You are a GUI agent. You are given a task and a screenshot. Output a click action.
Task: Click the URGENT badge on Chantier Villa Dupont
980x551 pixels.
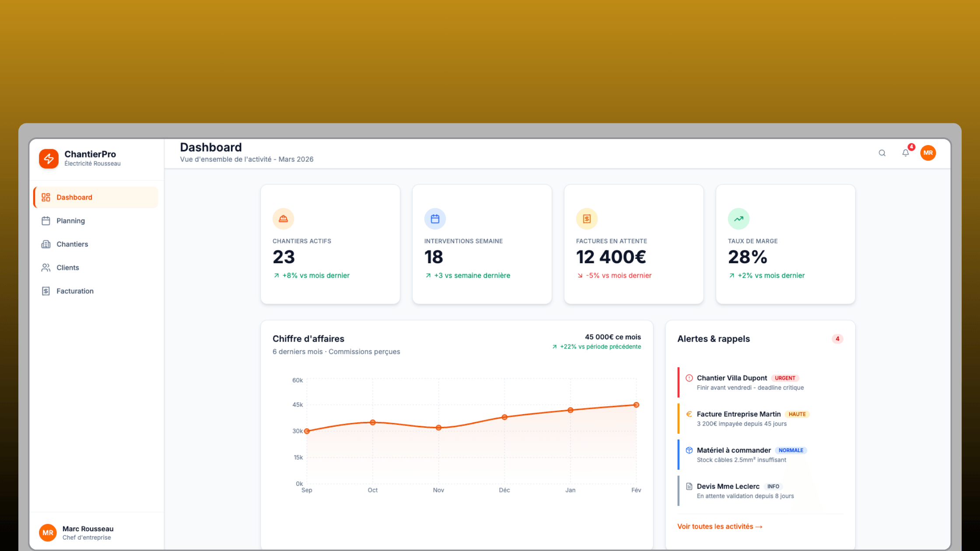point(785,378)
